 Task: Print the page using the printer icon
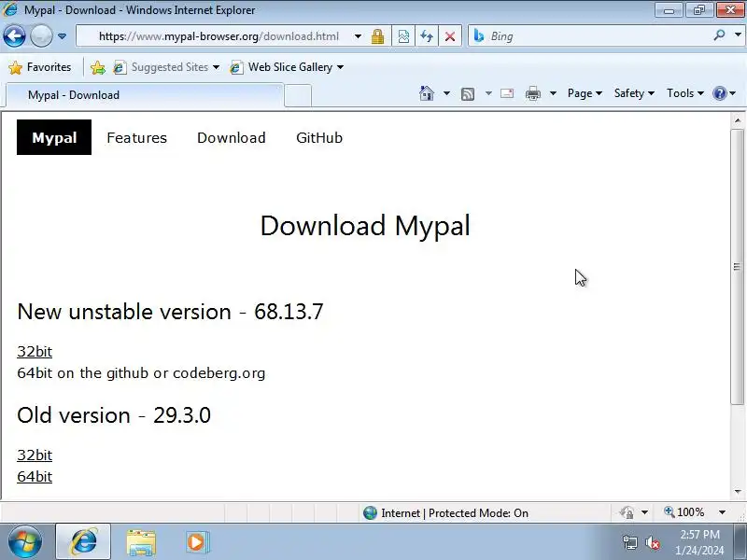[x=532, y=94]
